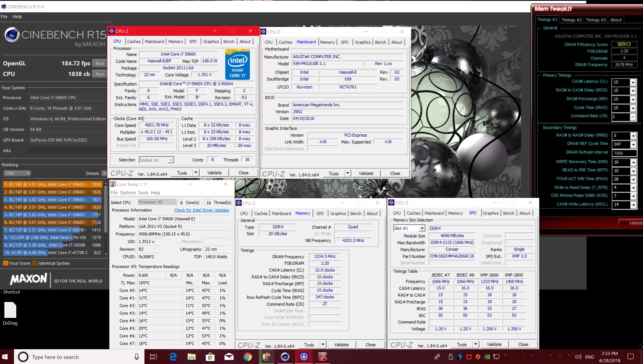643x364 pixels.
Task: Open CAS# Latency (CL) dropdown in Mem TweakIt
Action: point(633,82)
